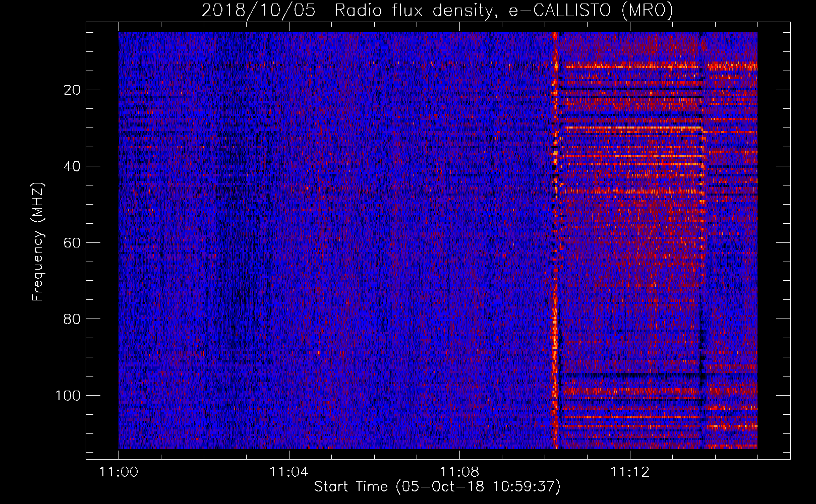
Task: Click the '11:08' time tick label
Action: pos(459,472)
